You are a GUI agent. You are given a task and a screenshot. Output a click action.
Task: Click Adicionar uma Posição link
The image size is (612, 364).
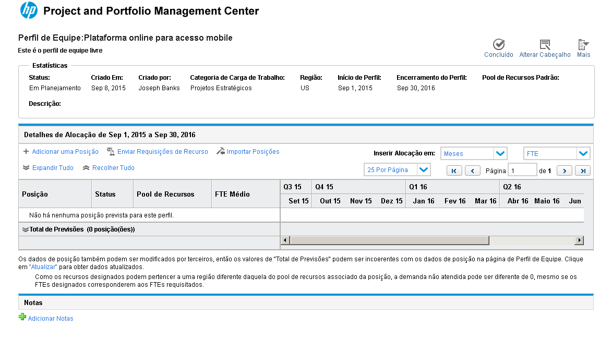click(65, 152)
